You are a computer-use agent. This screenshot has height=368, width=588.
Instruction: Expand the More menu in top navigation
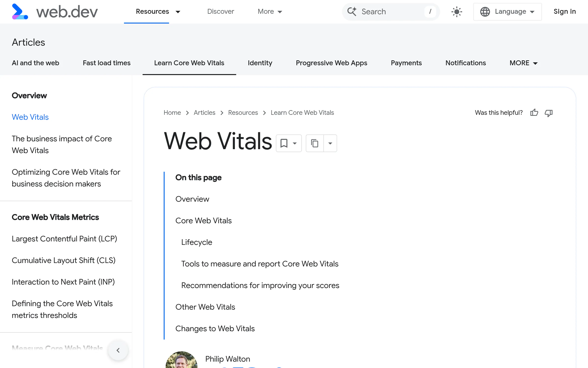pos(270,12)
